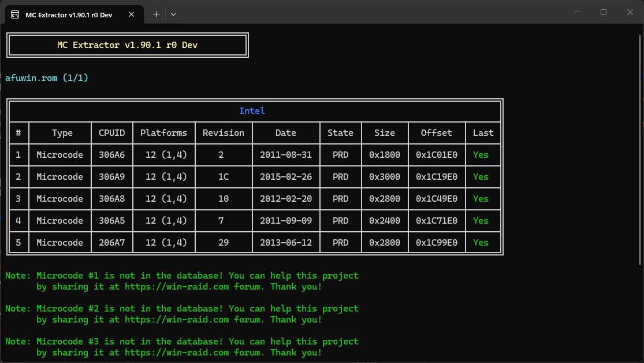Click the offset 0x1C99E0
The width and height of the screenshot is (644, 363).
point(437,243)
